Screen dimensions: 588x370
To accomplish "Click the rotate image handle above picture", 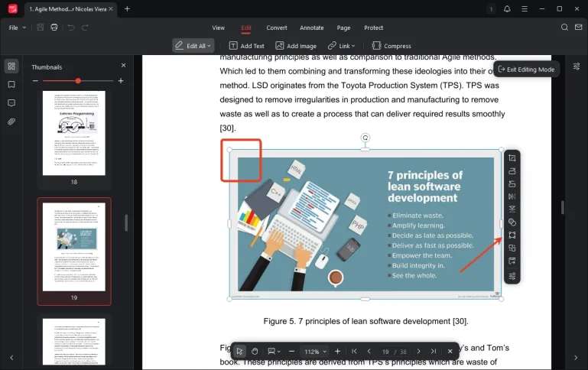I will click(x=365, y=138).
